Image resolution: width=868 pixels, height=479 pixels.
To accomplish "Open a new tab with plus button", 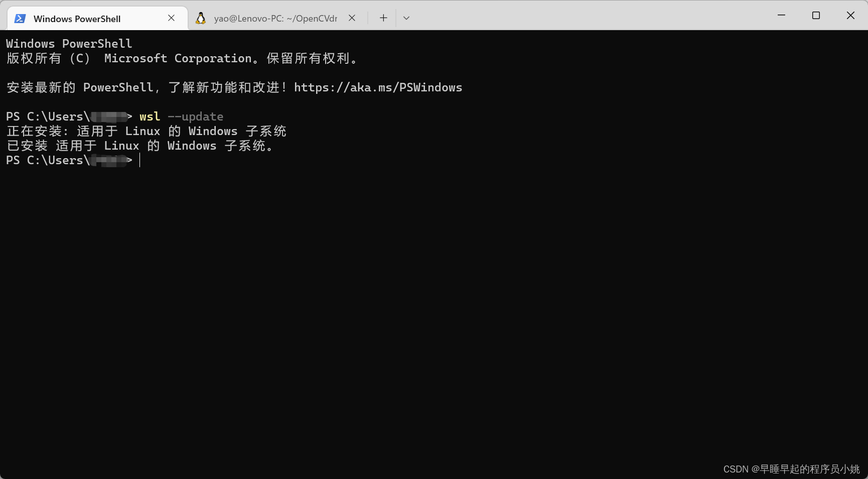I will [383, 18].
